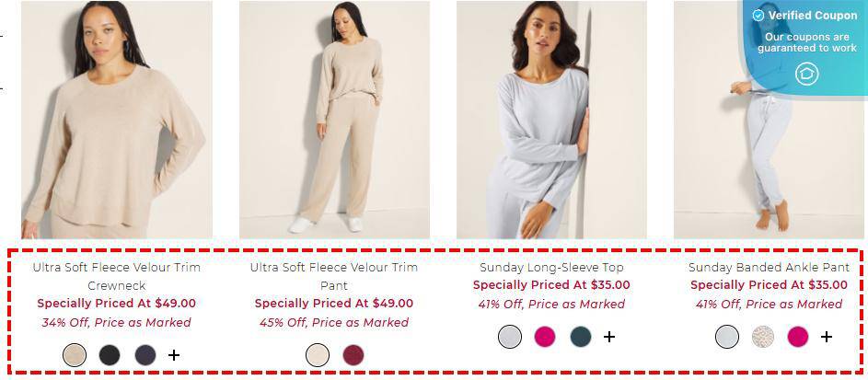This screenshot has height=380, width=868.
Task: Show more colors for Velour Trim Crewneck
Action: tap(174, 354)
